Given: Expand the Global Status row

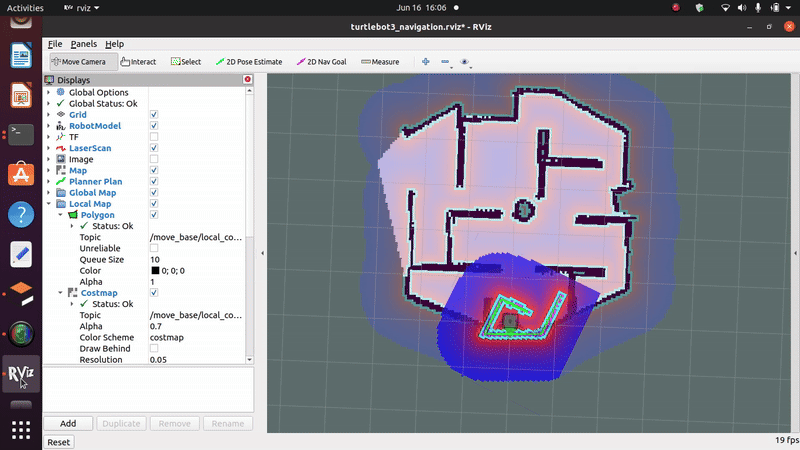Looking at the screenshot, I should [x=48, y=104].
